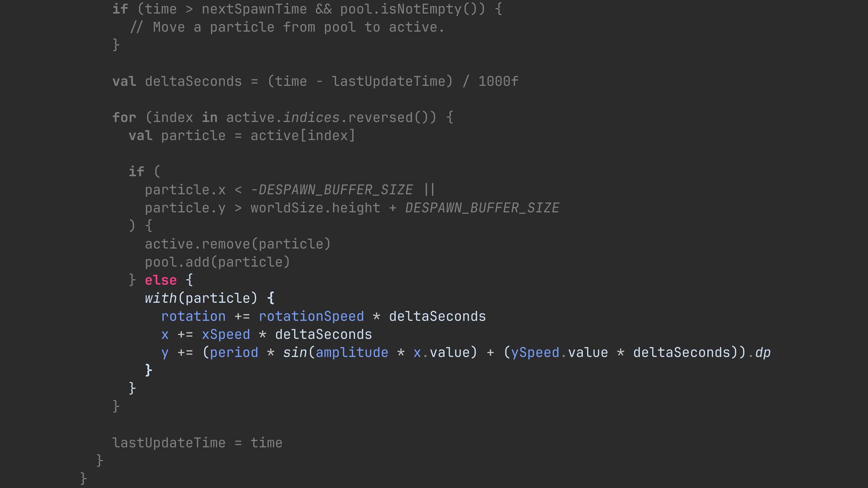Click 'worldSize.height' expression
868x488 pixels.
(315, 208)
